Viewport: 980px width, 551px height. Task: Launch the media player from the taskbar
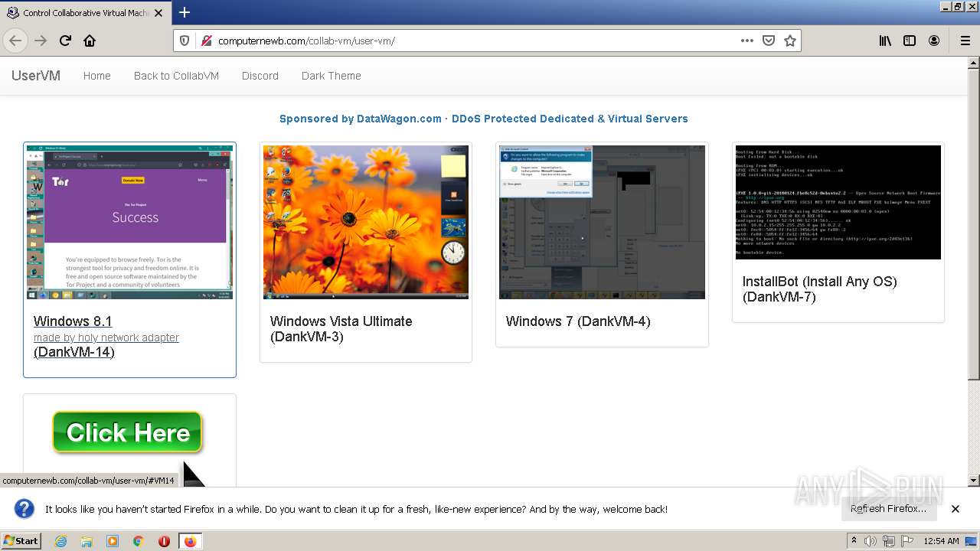(113, 541)
